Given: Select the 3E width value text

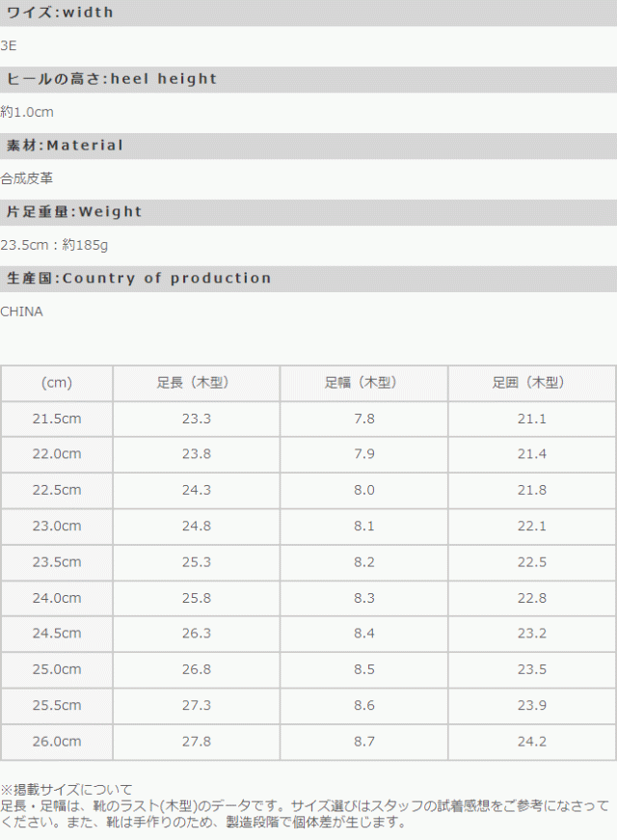Looking at the screenshot, I should [9, 45].
